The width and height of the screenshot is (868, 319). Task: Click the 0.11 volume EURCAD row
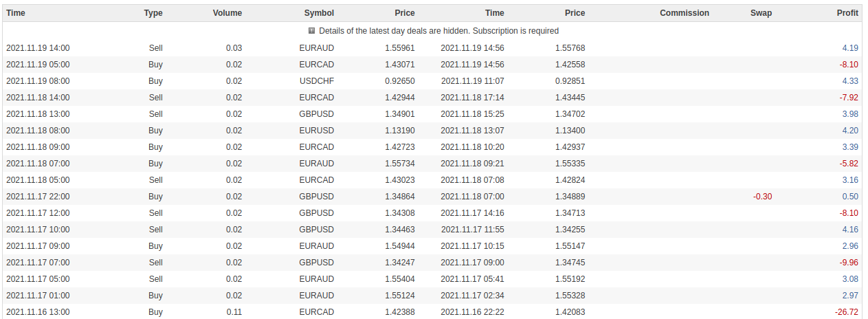pyautogui.click(x=434, y=312)
